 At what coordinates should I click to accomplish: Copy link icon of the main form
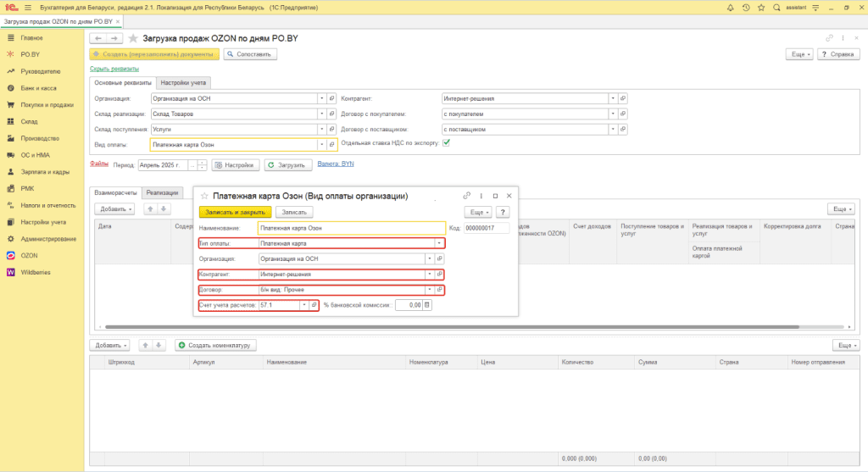(x=829, y=38)
